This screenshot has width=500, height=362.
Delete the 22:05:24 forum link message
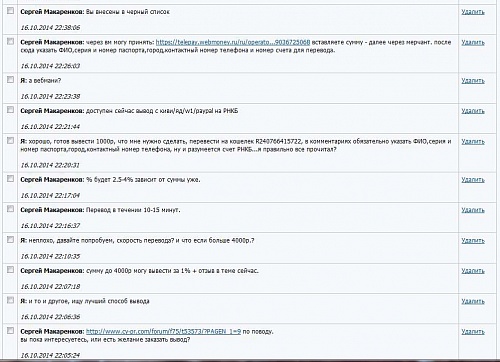pos(473,332)
